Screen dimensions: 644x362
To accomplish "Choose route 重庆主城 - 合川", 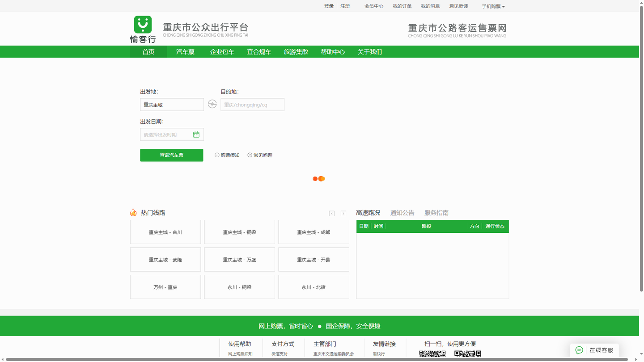I will point(165,232).
